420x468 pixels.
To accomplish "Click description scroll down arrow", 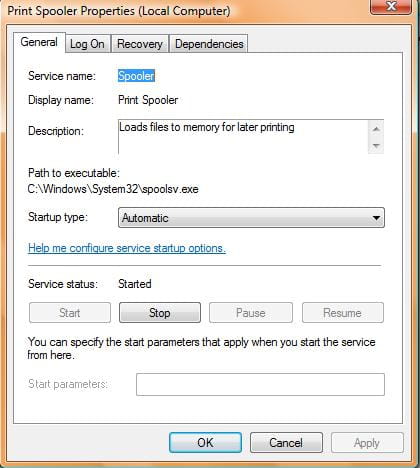I will click(x=376, y=145).
